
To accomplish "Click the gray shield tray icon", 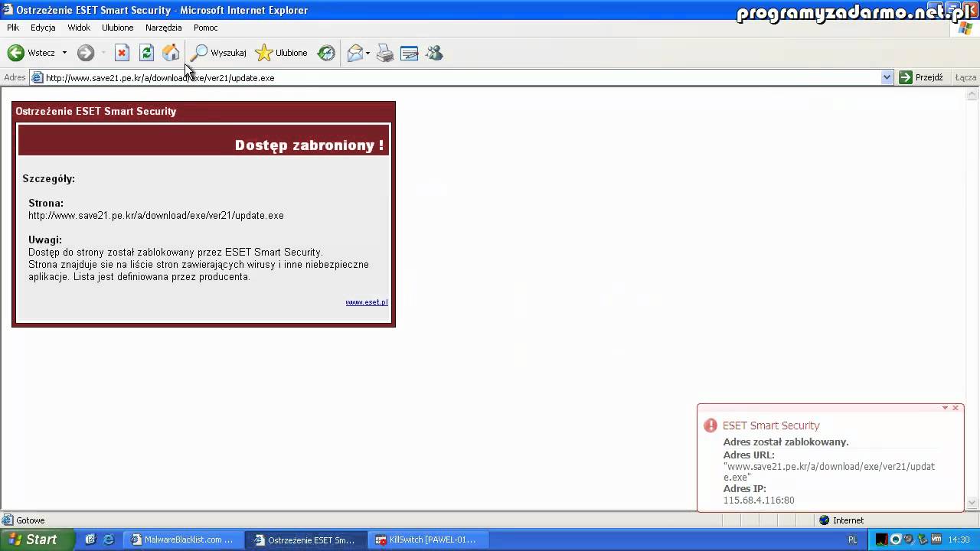I will pos(909,540).
